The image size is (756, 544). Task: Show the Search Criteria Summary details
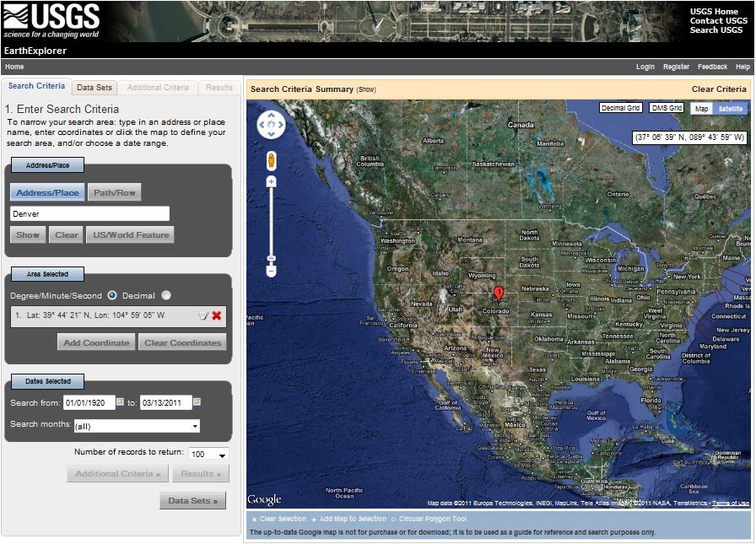tap(366, 89)
